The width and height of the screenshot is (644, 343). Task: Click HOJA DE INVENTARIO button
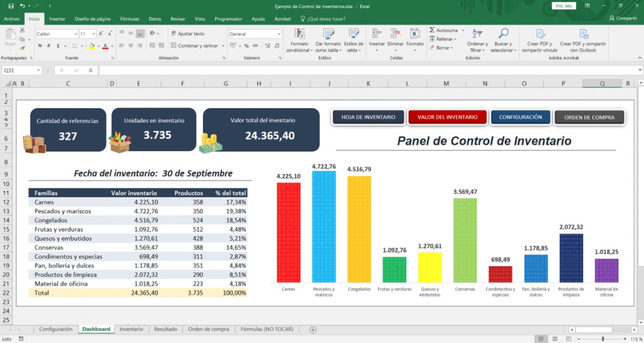368,117
